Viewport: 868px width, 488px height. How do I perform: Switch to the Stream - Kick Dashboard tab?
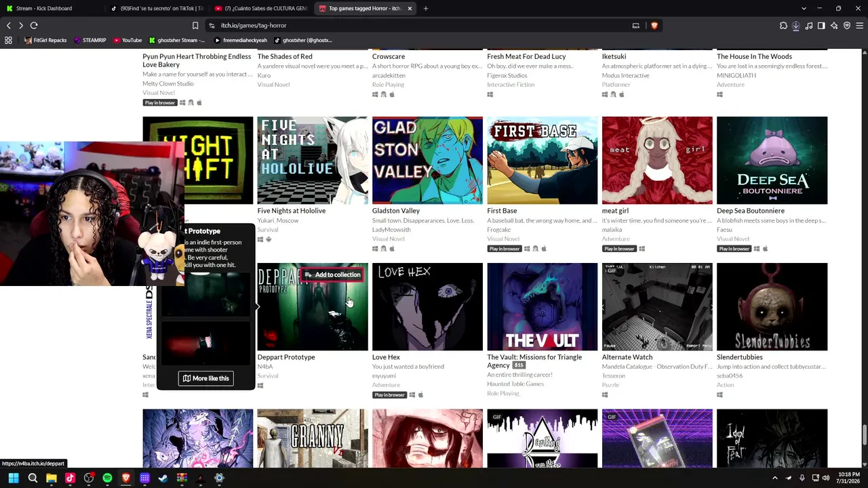54,8
